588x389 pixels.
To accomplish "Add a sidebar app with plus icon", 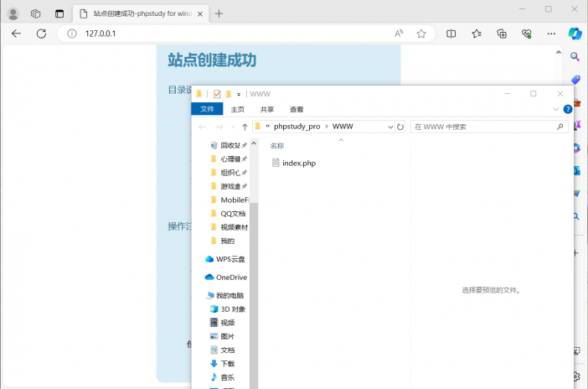I will (x=576, y=253).
